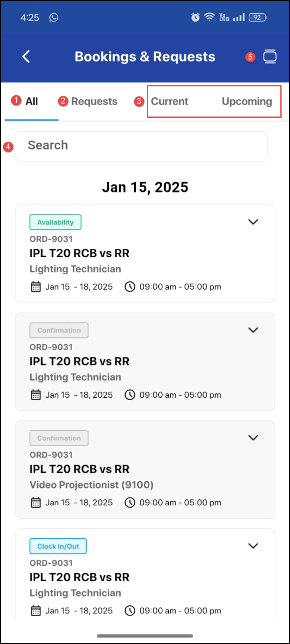Tap the clock icon on Clock In/Out card
The height and width of the screenshot is (644, 290).
[130, 611]
